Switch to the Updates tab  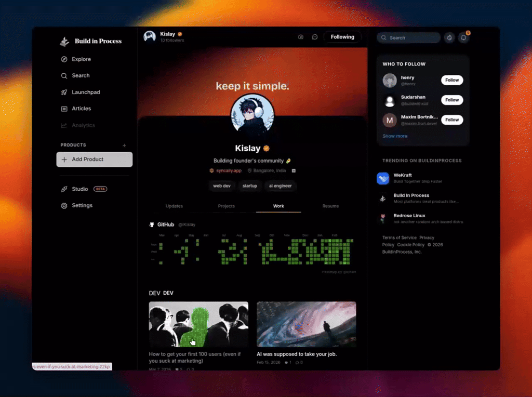pyautogui.click(x=174, y=206)
